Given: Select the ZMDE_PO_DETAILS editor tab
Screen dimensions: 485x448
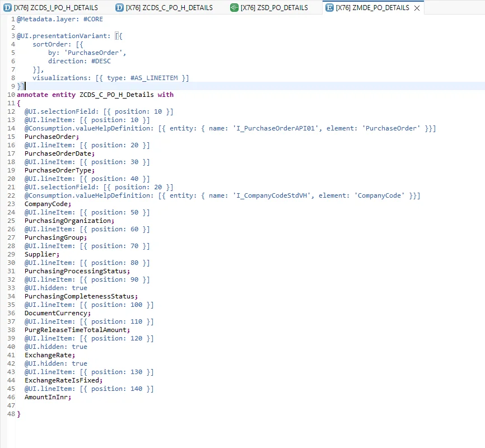Looking at the screenshot, I should pos(372,8).
